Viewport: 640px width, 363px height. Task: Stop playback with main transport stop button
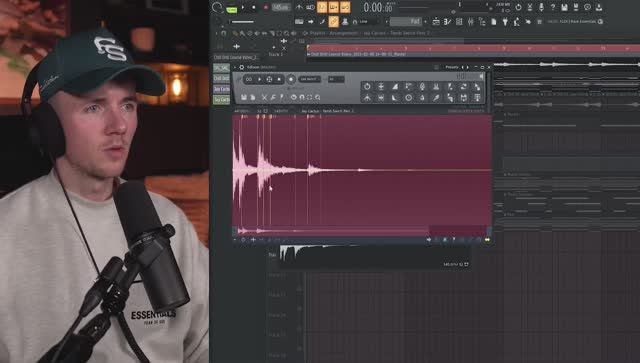point(253,7)
